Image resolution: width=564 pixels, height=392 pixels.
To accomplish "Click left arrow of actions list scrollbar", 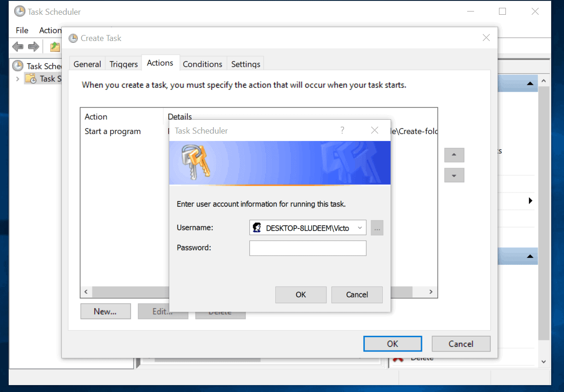I will pyautogui.click(x=86, y=292).
